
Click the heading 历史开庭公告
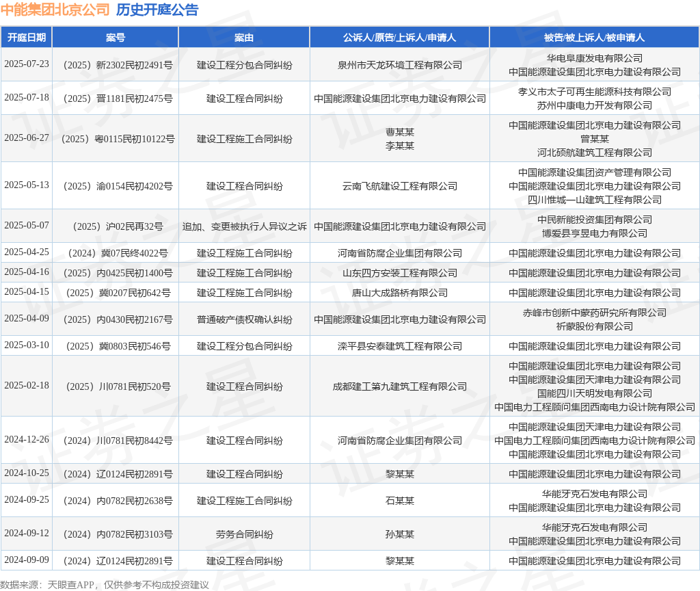point(157,10)
